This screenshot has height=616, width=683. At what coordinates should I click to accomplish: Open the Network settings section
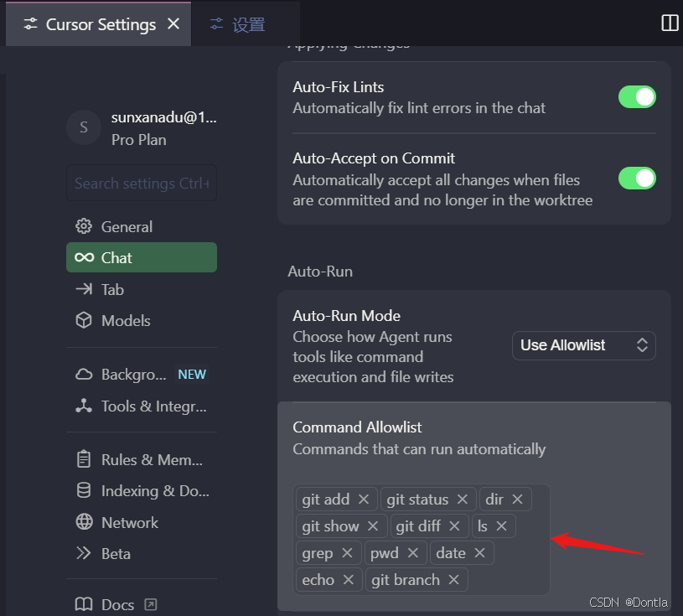point(142,522)
